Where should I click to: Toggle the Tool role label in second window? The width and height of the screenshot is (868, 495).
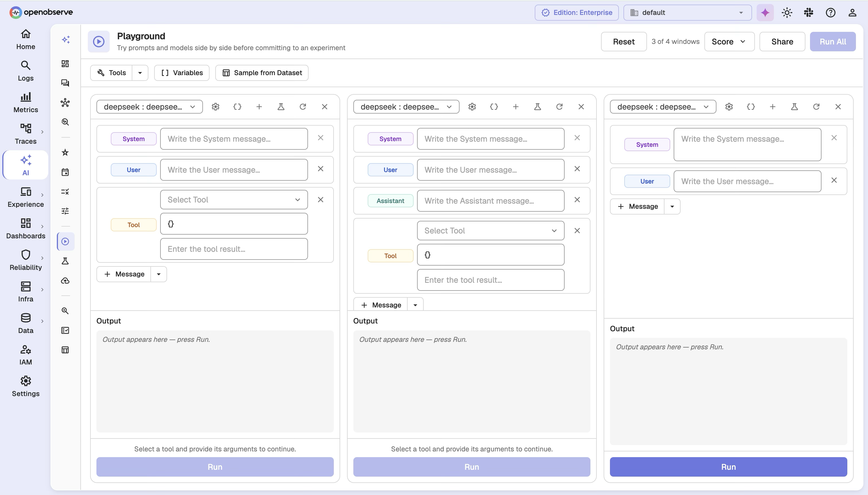coord(390,256)
